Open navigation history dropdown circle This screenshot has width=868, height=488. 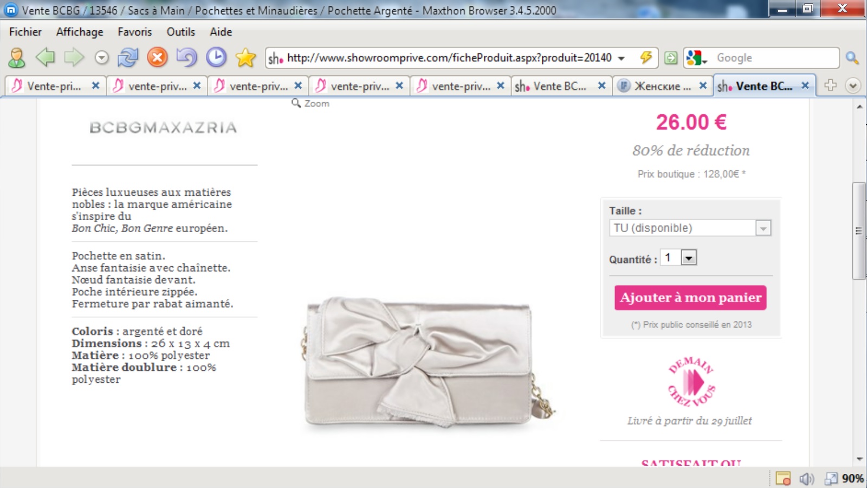point(101,57)
